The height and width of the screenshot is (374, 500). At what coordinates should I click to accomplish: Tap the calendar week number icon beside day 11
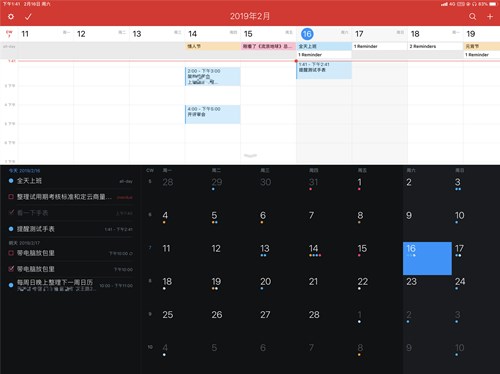9,33
